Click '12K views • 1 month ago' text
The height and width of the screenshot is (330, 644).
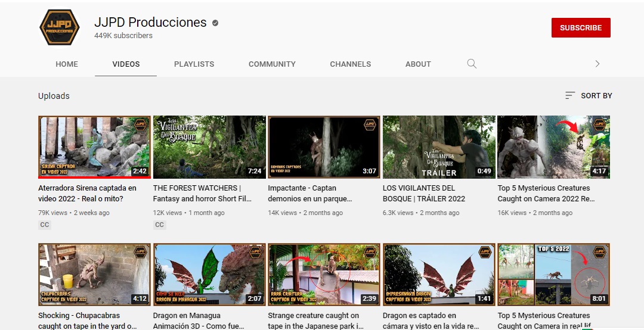tap(189, 213)
